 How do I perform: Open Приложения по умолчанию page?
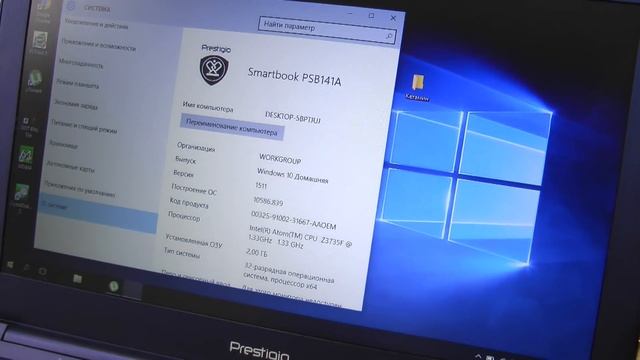click(80, 189)
